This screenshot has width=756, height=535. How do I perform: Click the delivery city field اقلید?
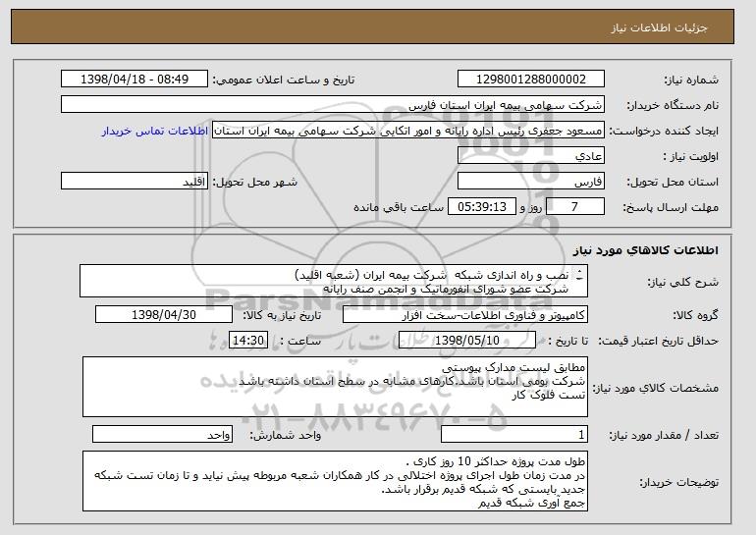tap(135, 182)
